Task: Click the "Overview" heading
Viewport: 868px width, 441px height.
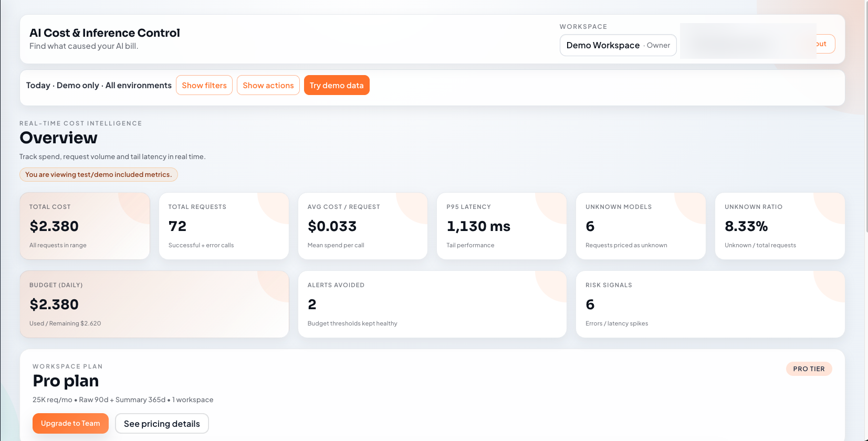Action: 58,138
